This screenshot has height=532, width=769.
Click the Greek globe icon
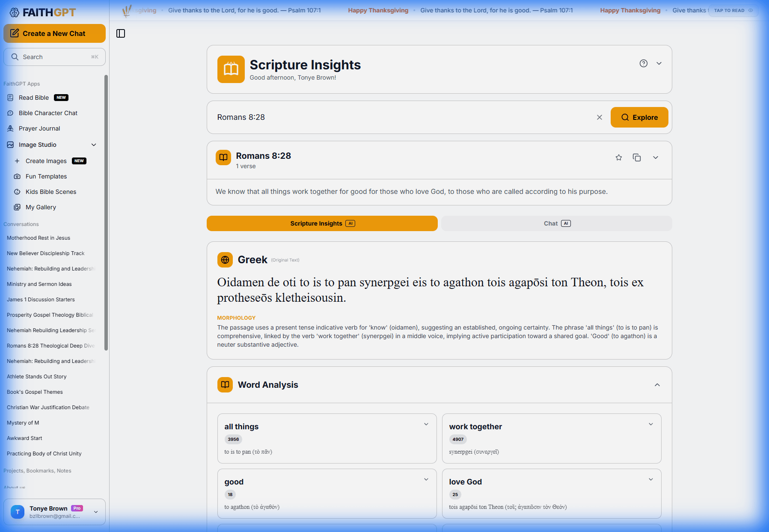[225, 260]
